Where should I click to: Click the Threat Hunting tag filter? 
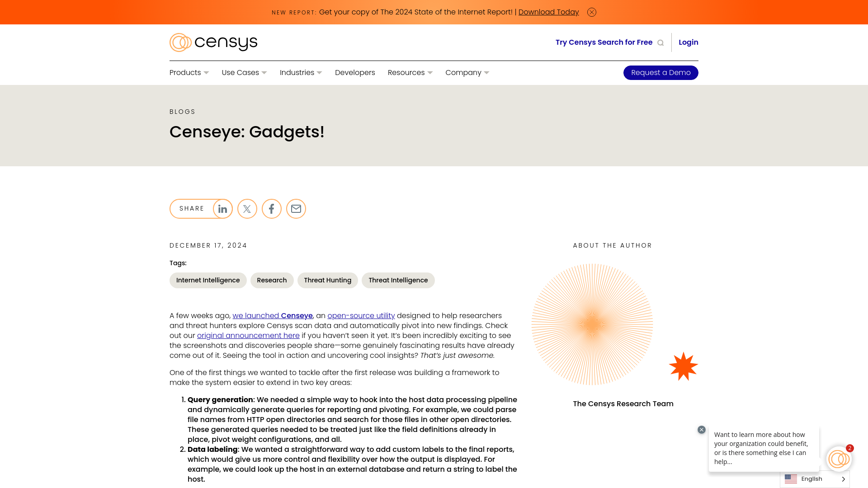327,280
